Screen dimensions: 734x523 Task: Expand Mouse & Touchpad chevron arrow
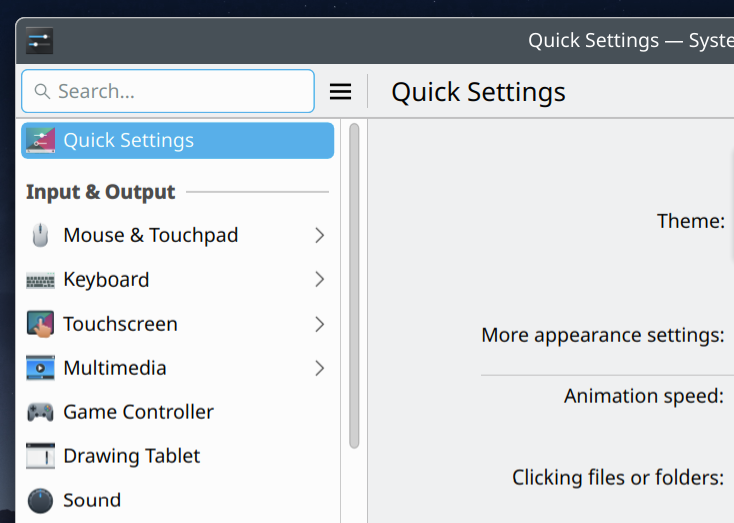tap(320, 236)
